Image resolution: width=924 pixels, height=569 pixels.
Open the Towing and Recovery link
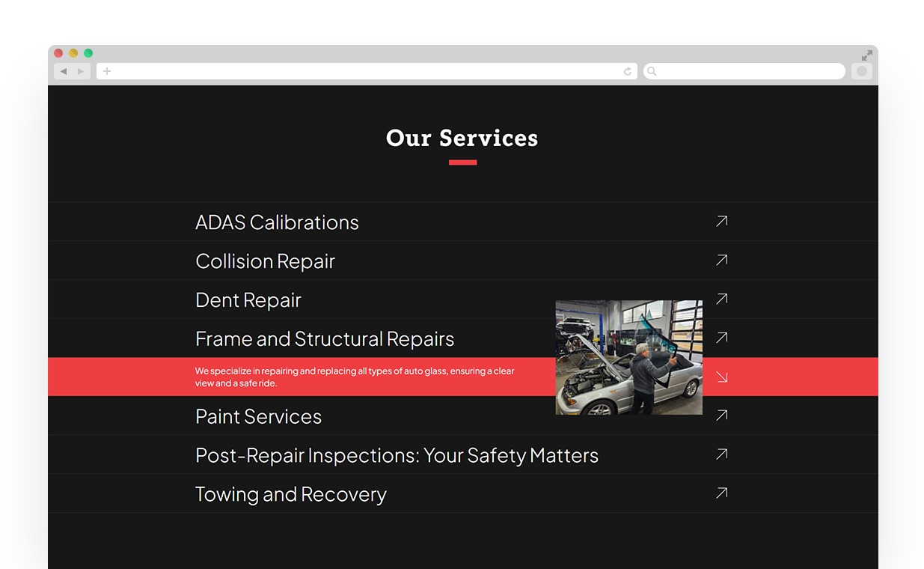point(290,494)
